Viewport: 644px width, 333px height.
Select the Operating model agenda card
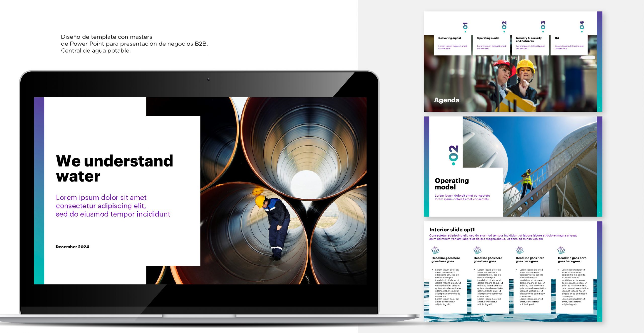pyautogui.click(x=491, y=45)
